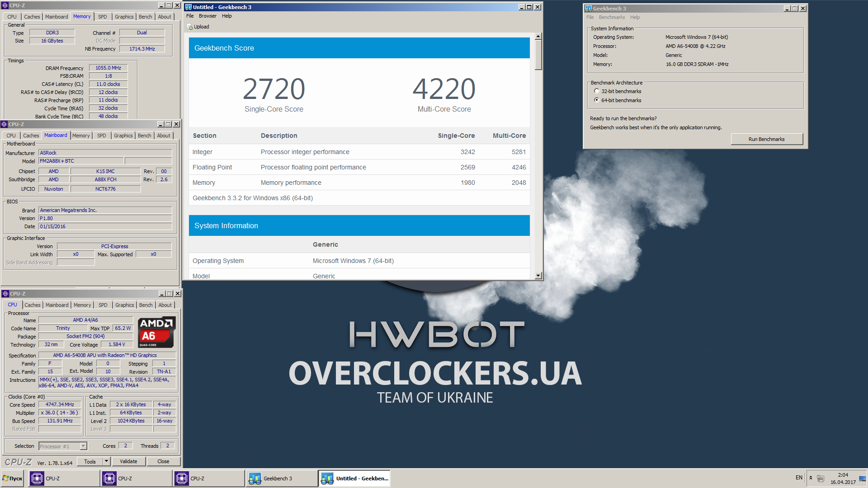The image size is (868, 488).
Task: Click Run Benchmarks button
Action: (x=766, y=139)
